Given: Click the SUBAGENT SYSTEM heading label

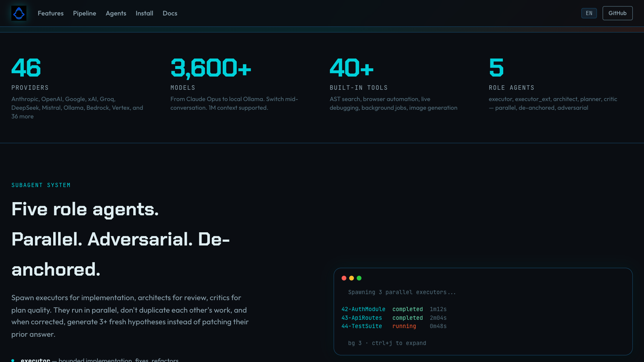Looking at the screenshot, I should 41,185.
